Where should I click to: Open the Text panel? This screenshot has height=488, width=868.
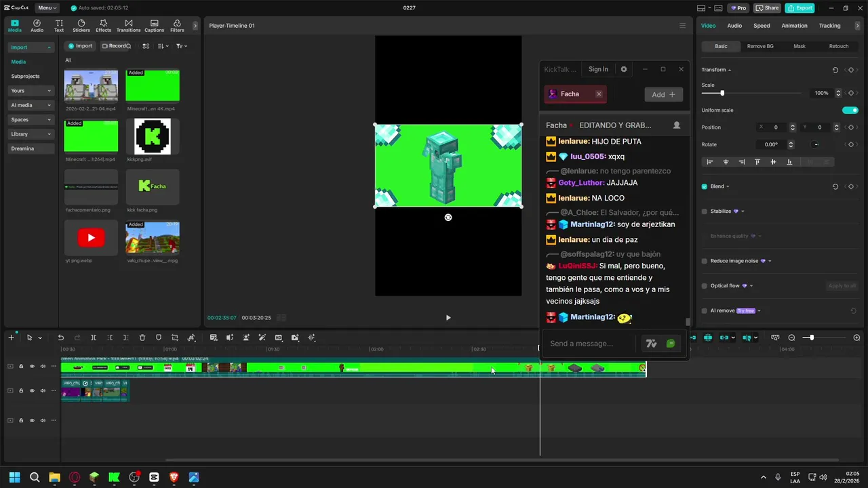click(59, 26)
